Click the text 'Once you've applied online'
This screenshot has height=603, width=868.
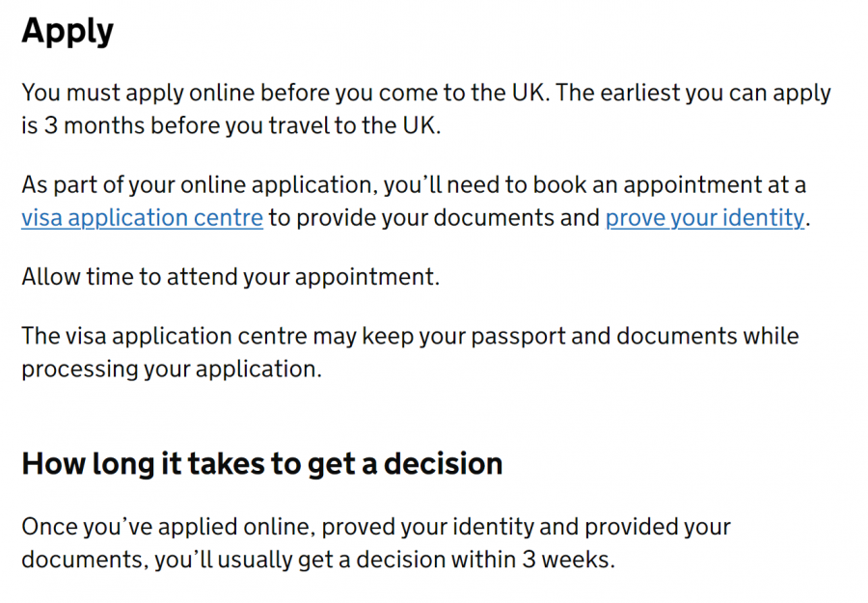tap(168, 527)
